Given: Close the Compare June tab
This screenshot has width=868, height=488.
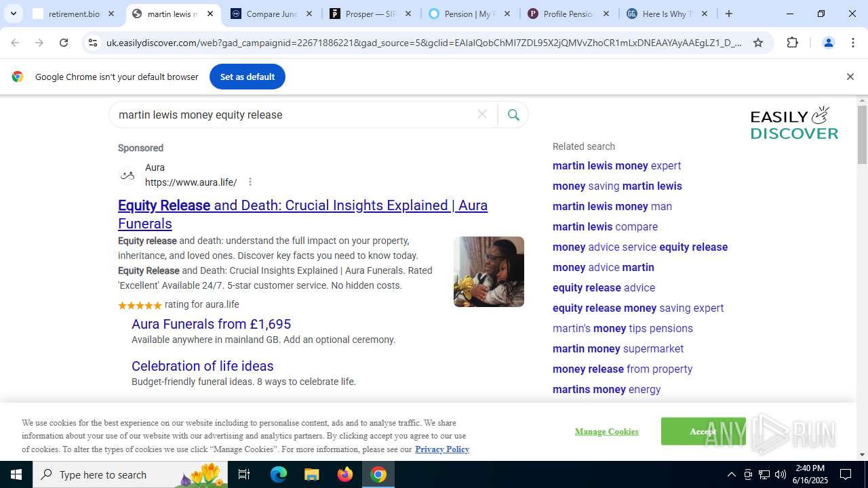Looking at the screenshot, I should (x=309, y=14).
